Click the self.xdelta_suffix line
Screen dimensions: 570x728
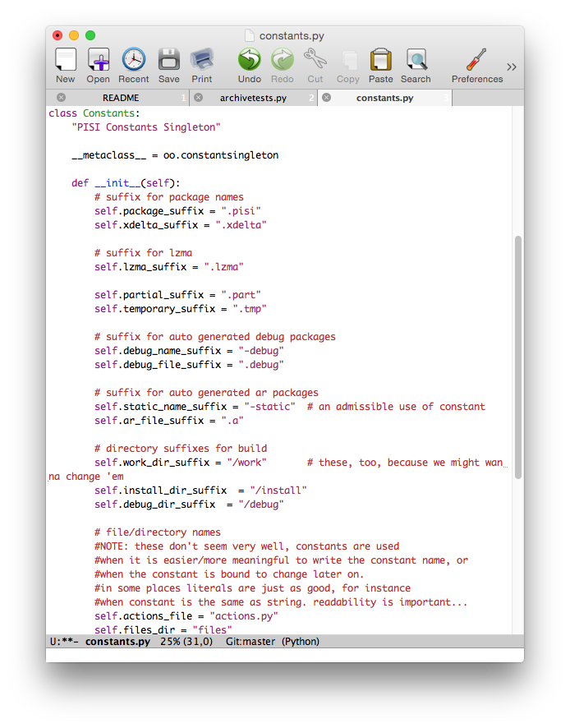tap(181, 224)
